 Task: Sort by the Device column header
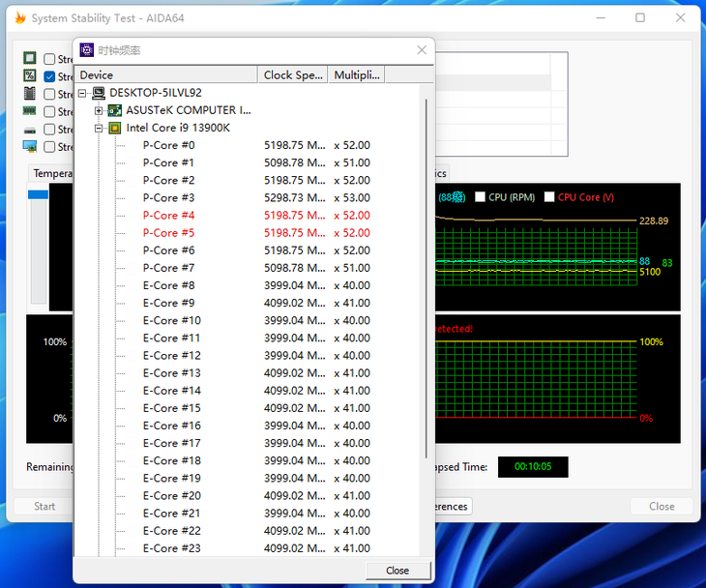coord(166,74)
